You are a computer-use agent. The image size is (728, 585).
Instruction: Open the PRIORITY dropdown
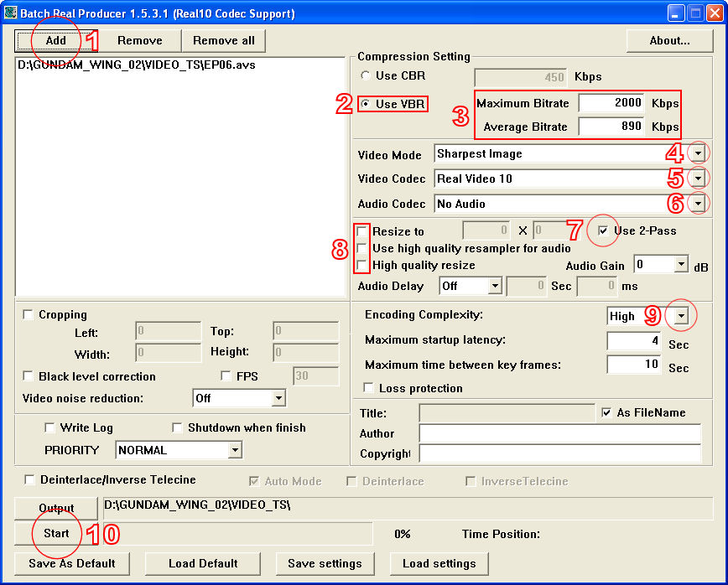tap(235, 450)
